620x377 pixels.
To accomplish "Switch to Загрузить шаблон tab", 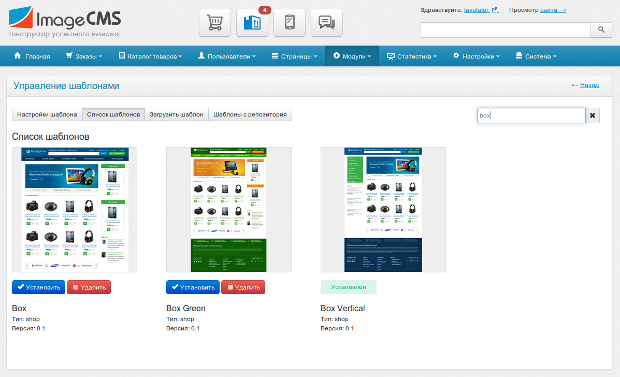I will (x=176, y=114).
